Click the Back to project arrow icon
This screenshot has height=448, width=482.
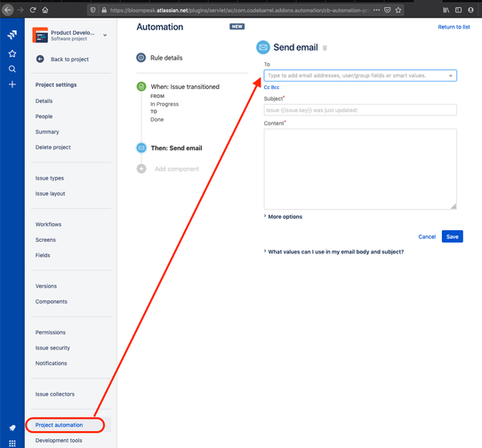(x=40, y=59)
